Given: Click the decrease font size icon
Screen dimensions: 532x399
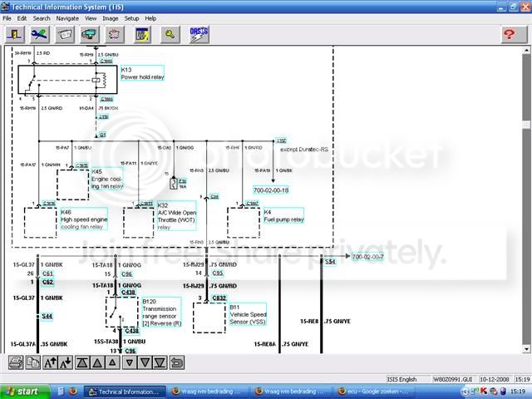Looking at the screenshot, I should click(x=66, y=362).
